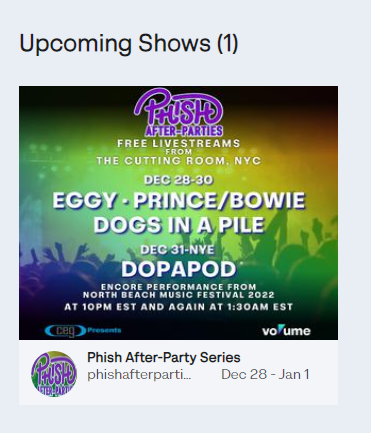Click the Upcoming Shows (1) heading
Image resolution: width=371 pixels, height=433 pixels.
point(129,43)
